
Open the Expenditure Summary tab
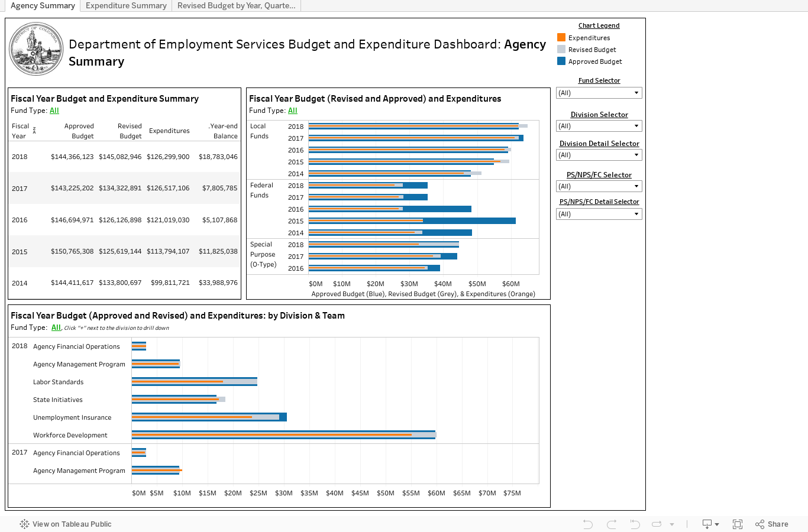(x=126, y=5)
